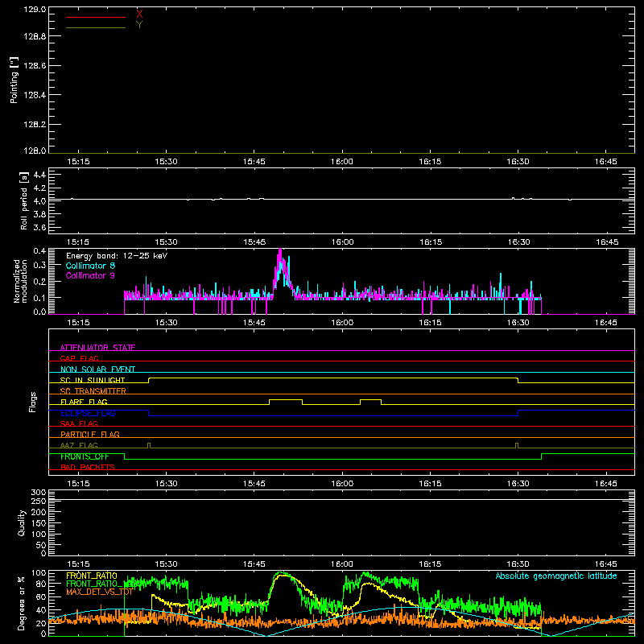
Task: Click the 250 tick on Quality axis
Action: 38,502
